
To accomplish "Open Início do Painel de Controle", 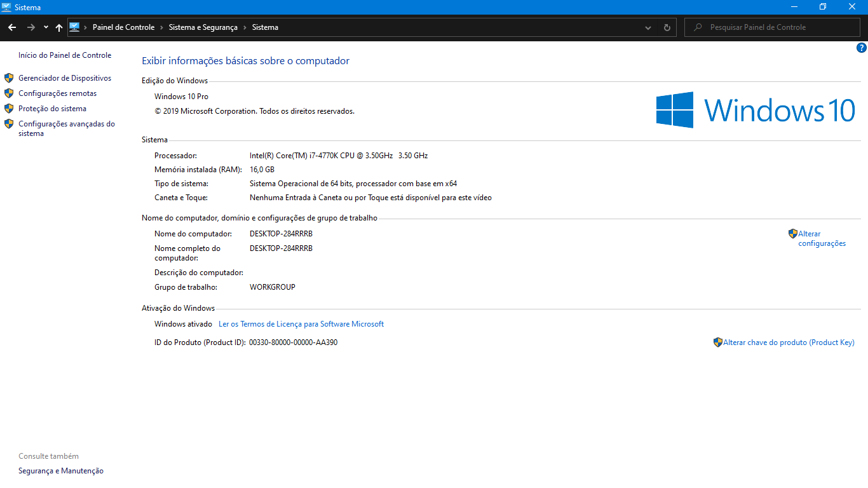I will [x=65, y=55].
